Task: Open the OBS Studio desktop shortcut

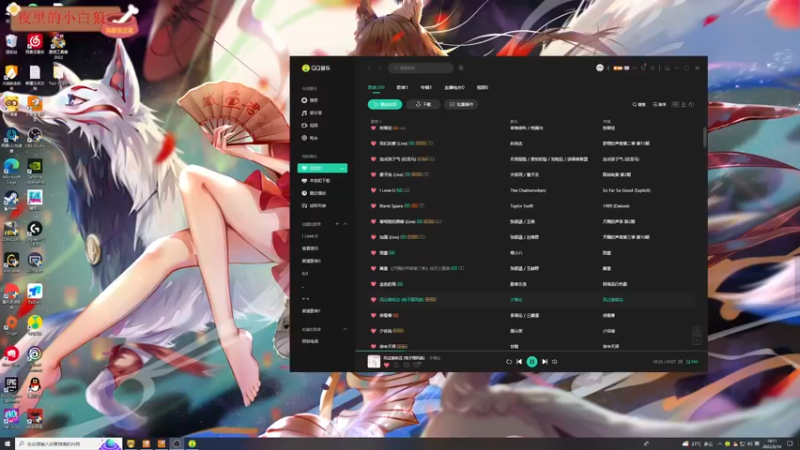Action: (x=35, y=138)
